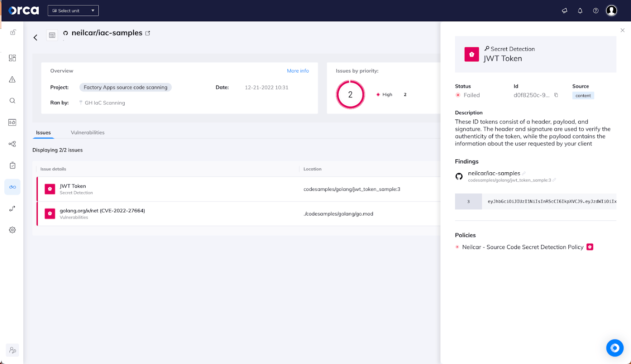
Task: Select the search icon in left sidebar
Action: pyautogui.click(x=12, y=101)
